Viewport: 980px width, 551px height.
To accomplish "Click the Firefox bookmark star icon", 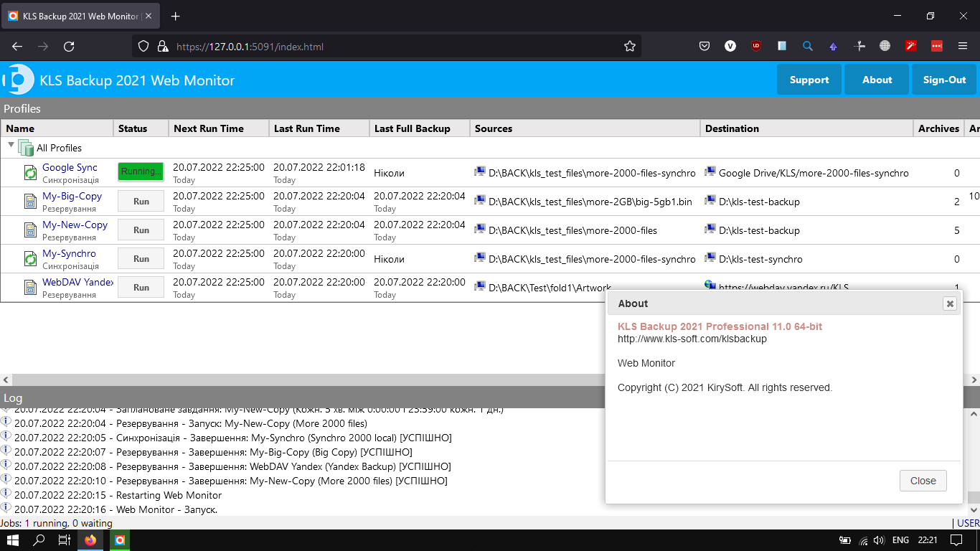I will pos(630,46).
